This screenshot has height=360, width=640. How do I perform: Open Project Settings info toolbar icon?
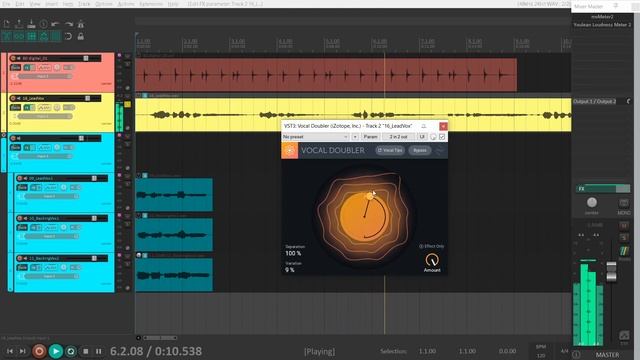pos(44,24)
